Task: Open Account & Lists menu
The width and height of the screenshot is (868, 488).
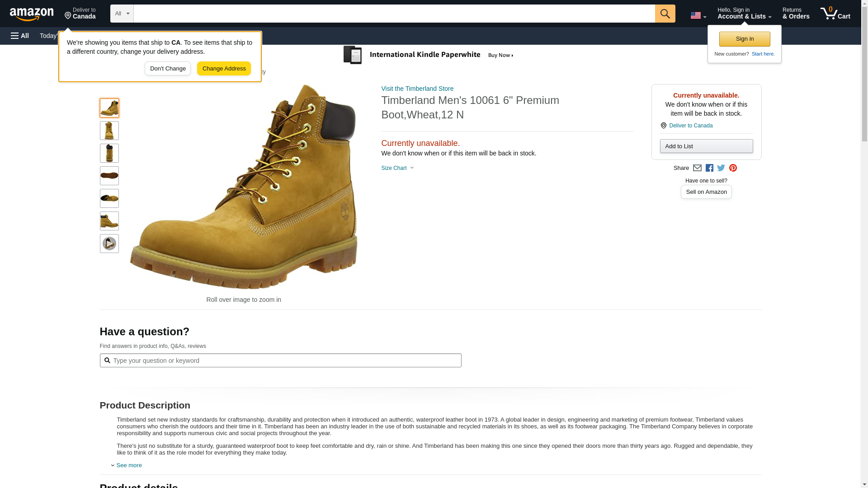Action: click(744, 14)
